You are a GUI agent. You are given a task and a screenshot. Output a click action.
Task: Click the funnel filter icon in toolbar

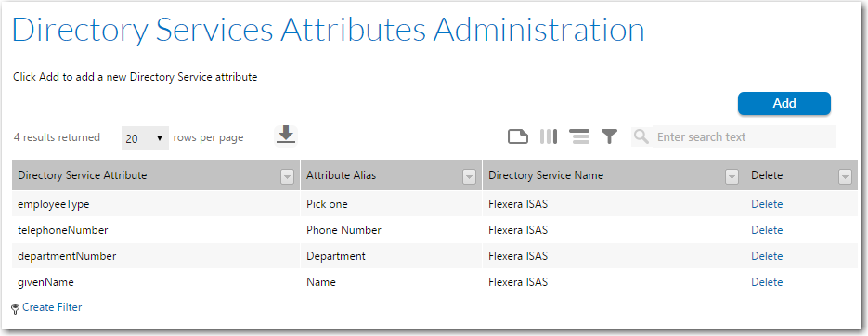click(610, 136)
